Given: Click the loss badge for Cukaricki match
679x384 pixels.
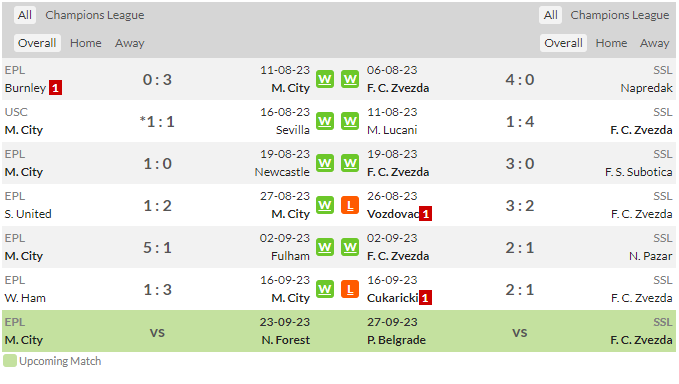Looking at the screenshot, I should [350, 289].
